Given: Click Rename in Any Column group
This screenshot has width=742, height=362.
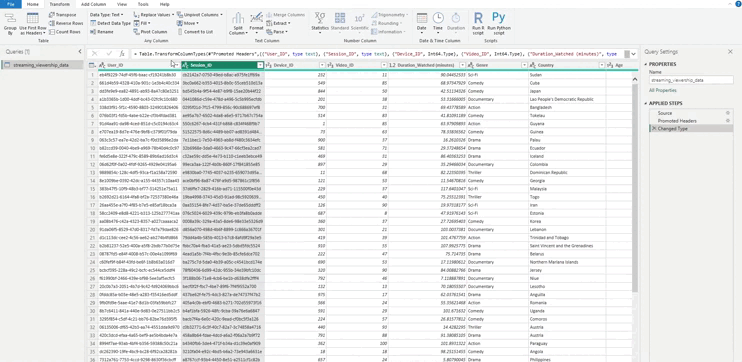Looking at the screenshot, I should 102,32.
